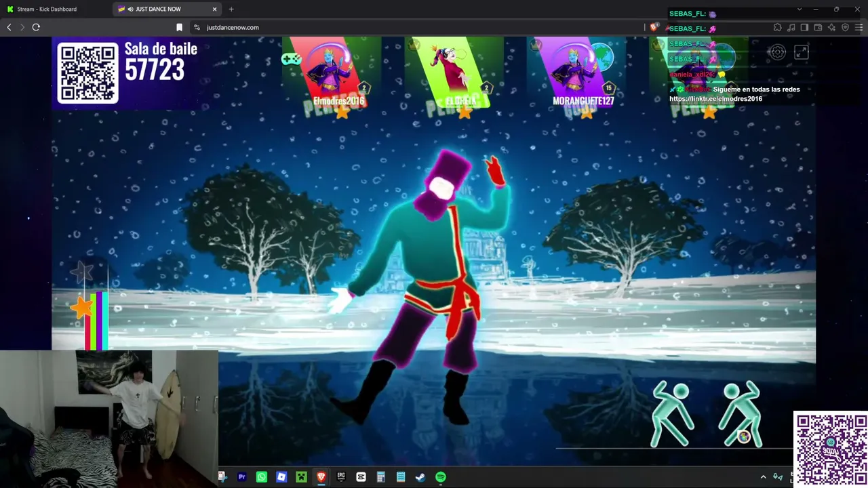868x488 pixels.
Task: Open the VPN shield icon in the toolbar
Action: pos(845,27)
